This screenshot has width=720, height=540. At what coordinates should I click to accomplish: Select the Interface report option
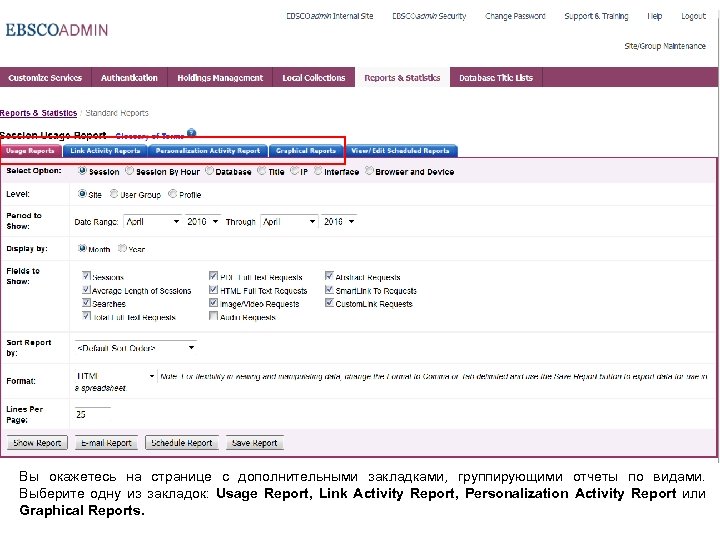(318, 171)
